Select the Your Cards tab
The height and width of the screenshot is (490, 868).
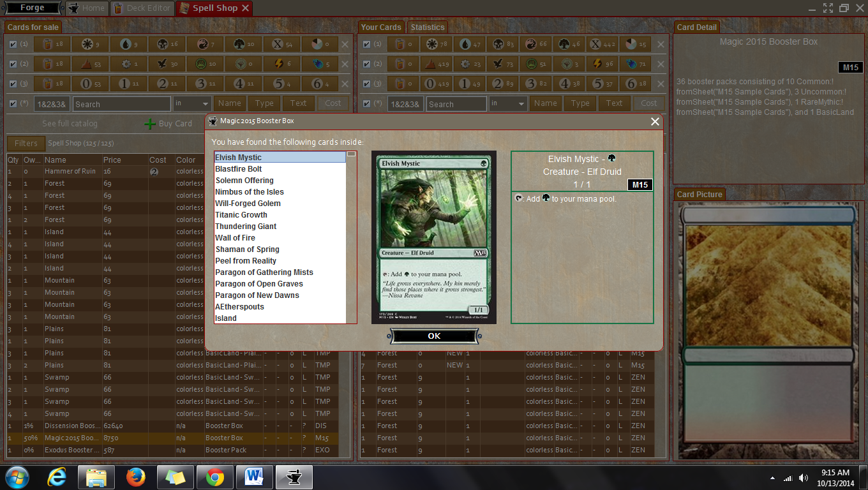click(381, 27)
